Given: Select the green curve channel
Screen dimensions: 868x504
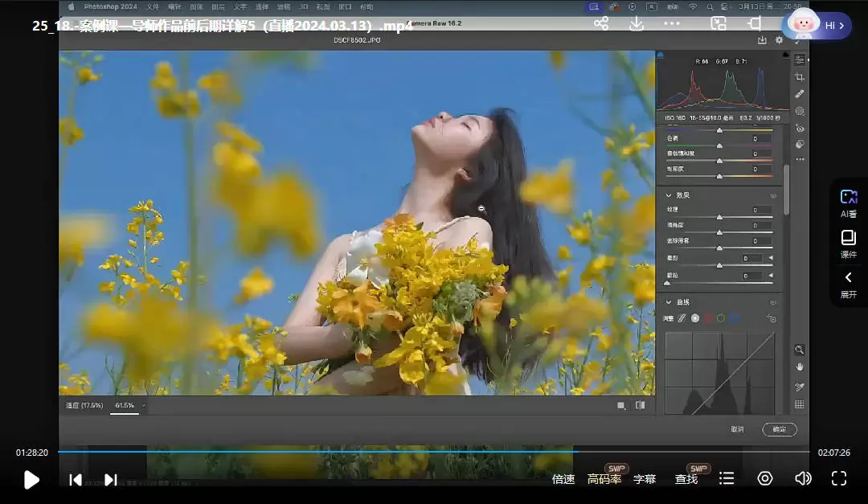Looking at the screenshot, I should click(721, 318).
